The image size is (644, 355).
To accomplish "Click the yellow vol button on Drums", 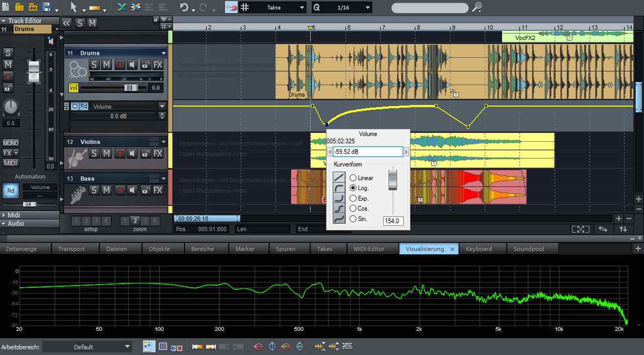I will tap(73, 87).
